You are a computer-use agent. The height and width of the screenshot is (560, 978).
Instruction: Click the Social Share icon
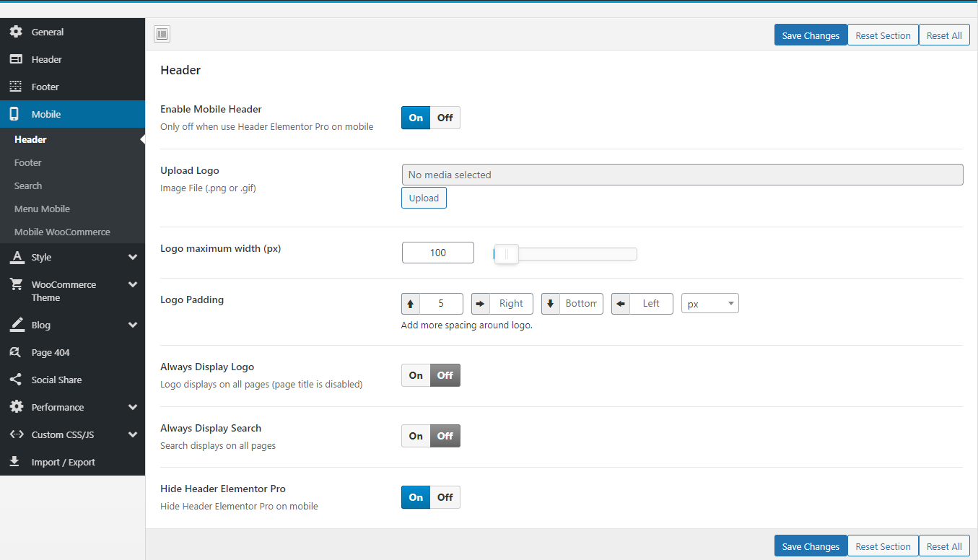[16, 380]
